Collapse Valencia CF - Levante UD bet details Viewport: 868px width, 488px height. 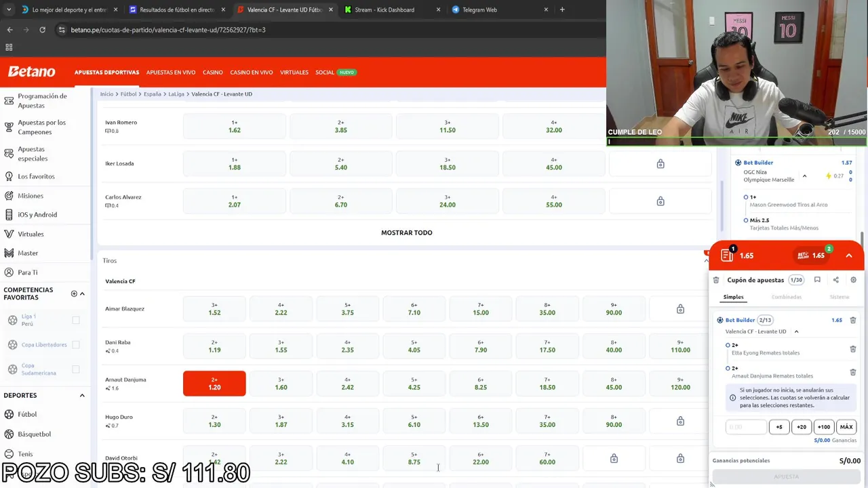pos(796,331)
